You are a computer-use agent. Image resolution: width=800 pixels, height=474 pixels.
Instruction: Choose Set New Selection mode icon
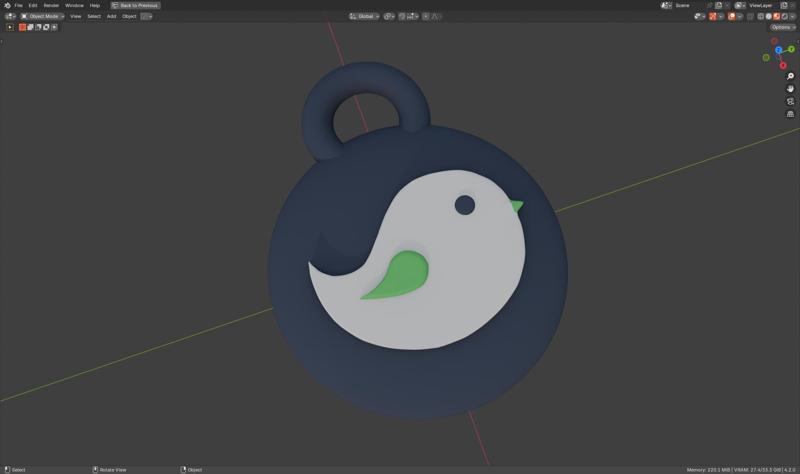pyautogui.click(x=22, y=27)
